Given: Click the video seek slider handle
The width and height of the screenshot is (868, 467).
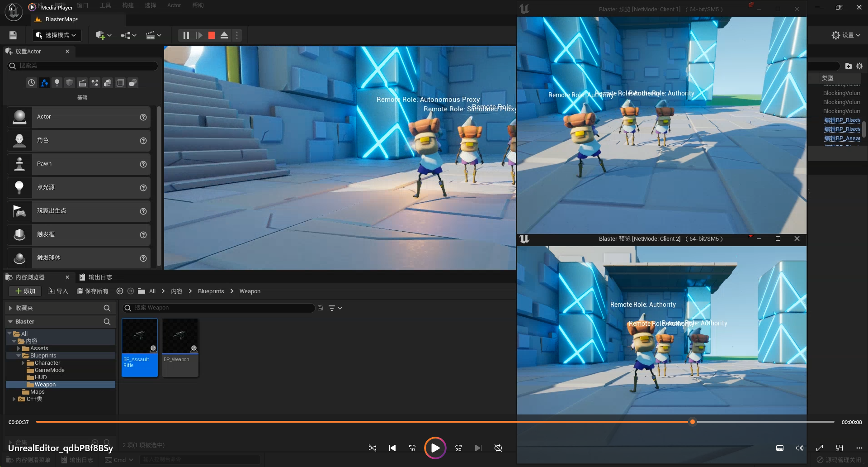Looking at the screenshot, I should point(692,422).
